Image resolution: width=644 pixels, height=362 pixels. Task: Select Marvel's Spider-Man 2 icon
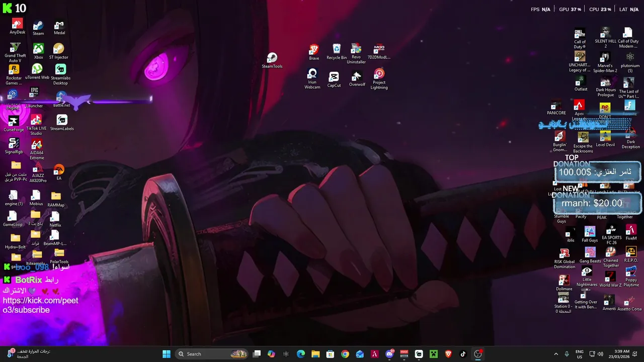605,62
